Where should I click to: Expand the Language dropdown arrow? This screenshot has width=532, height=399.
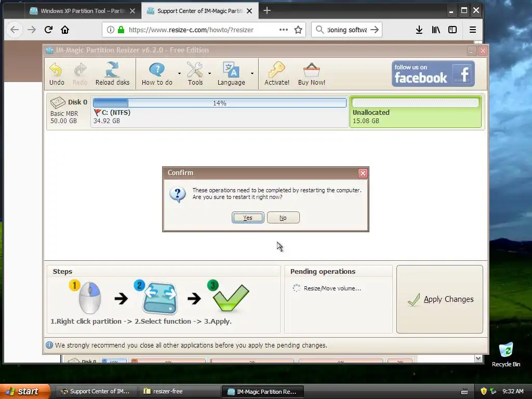click(x=252, y=73)
